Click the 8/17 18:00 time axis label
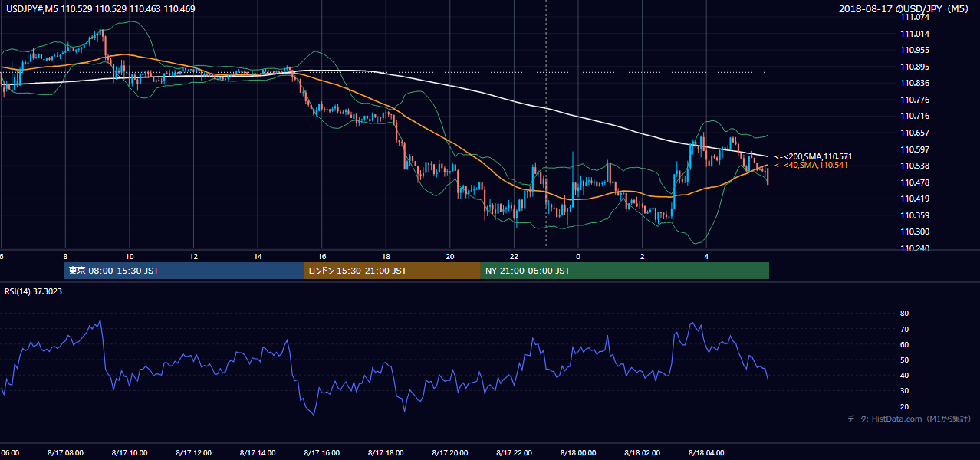 pyautogui.click(x=386, y=452)
